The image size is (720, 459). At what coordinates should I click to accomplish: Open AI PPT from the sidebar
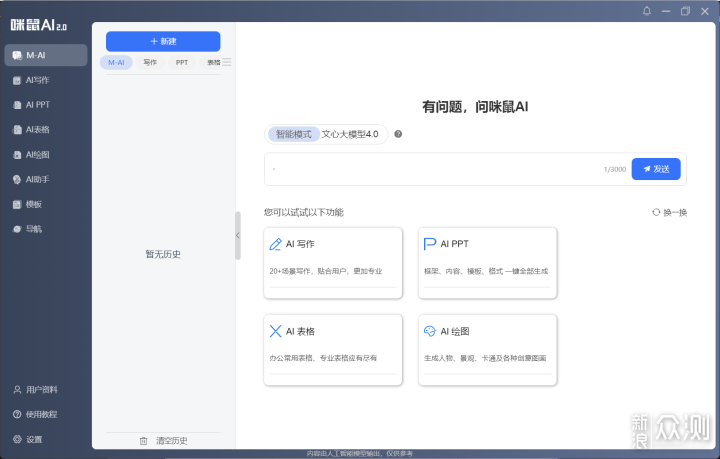37,104
